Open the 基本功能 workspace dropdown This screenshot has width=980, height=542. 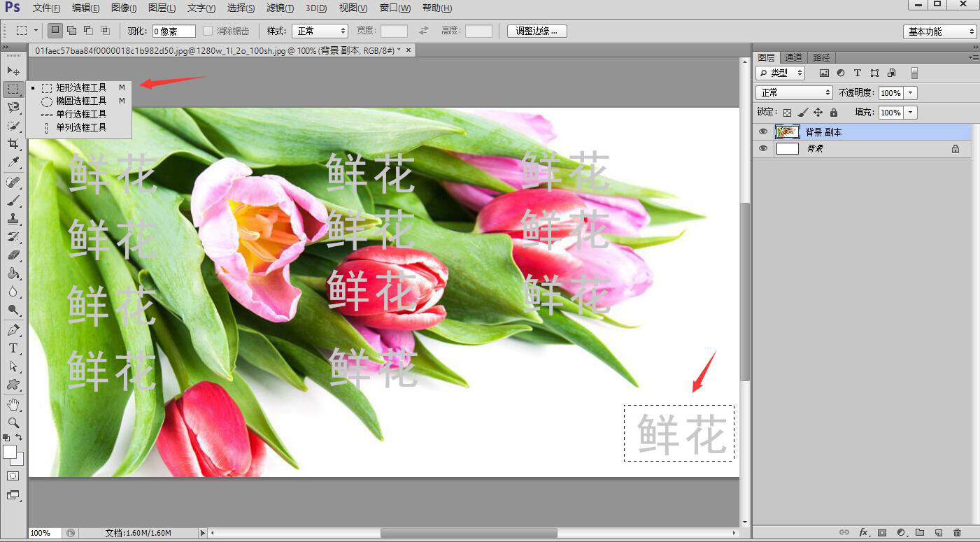(939, 31)
